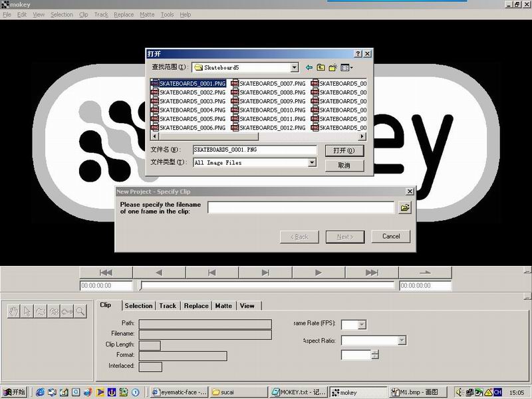Switch to the MOKEY.txt taskbar window
532x399 pixels.
[x=299, y=392]
